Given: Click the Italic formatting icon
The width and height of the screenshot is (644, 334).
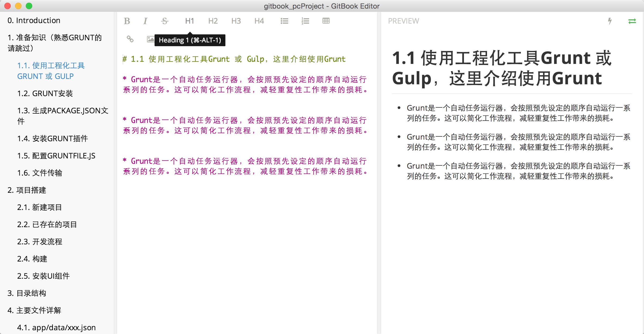Looking at the screenshot, I should point(147,20).
